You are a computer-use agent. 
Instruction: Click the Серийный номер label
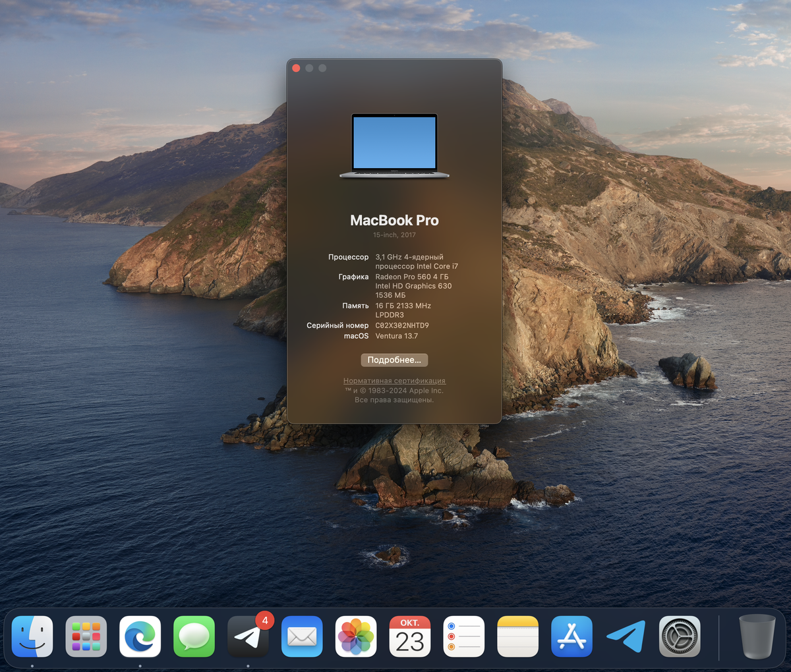click(338, 325)
